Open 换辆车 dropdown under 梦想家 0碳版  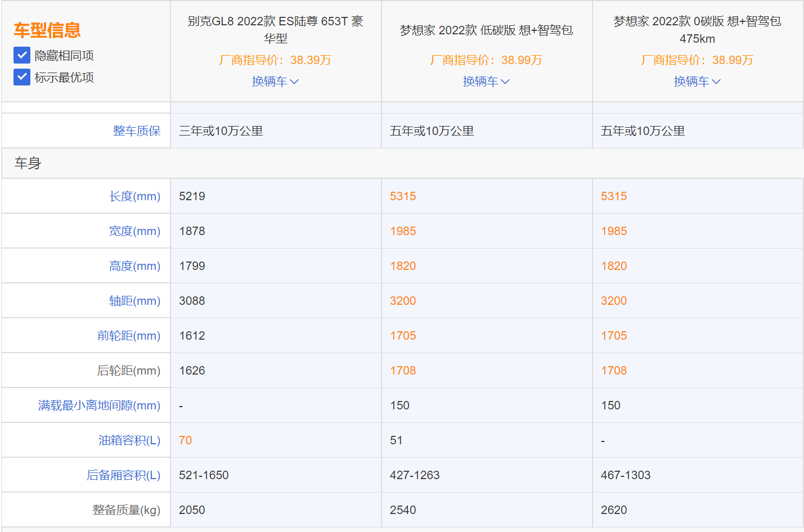697,81
